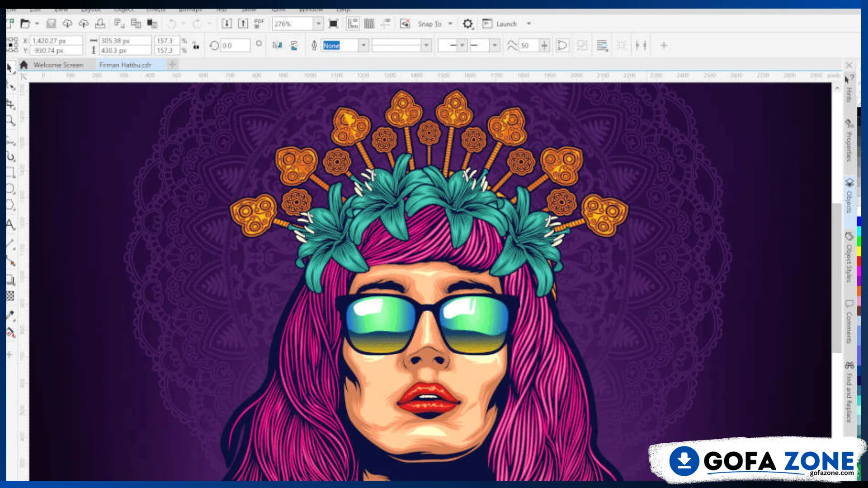The image size is (868, 488).
Task: Open the Properties docker tab
Action: 849,141
